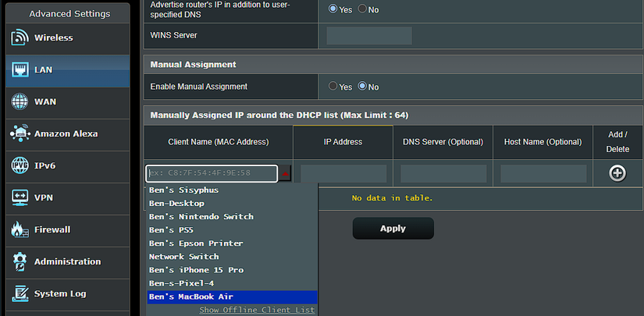Screen dimensions: 644x316
Task: Click the Host Name optional field
Action: [543, 173]
